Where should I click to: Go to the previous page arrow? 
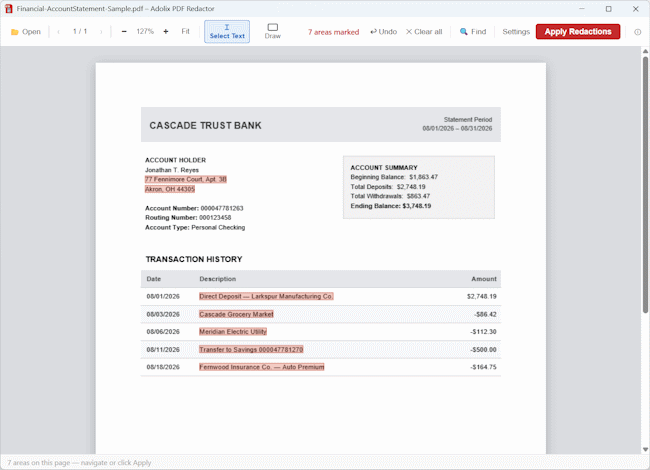coord(58,32)
